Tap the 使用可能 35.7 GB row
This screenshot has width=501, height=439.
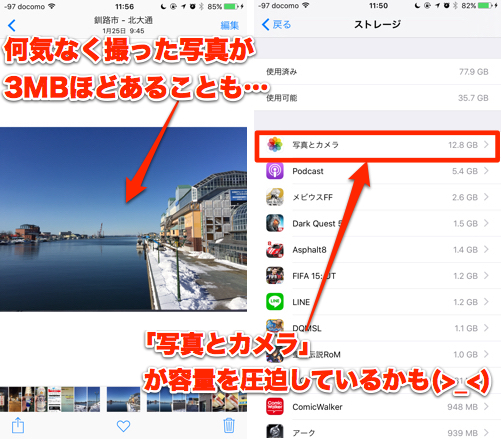[377, 98]
